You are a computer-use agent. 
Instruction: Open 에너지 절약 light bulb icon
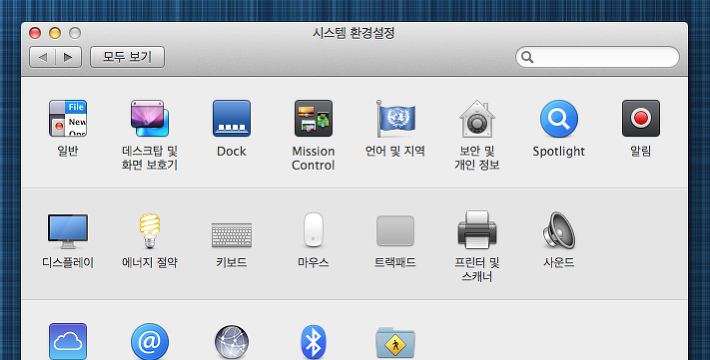(150, 231)
